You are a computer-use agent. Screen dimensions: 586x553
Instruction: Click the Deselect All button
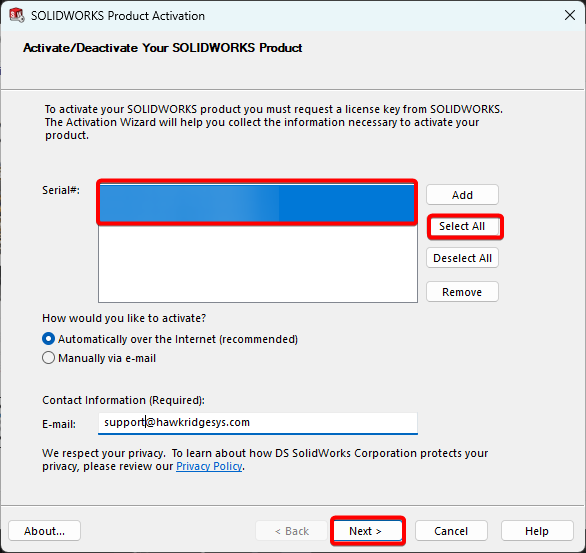click(x=462, y=258)
